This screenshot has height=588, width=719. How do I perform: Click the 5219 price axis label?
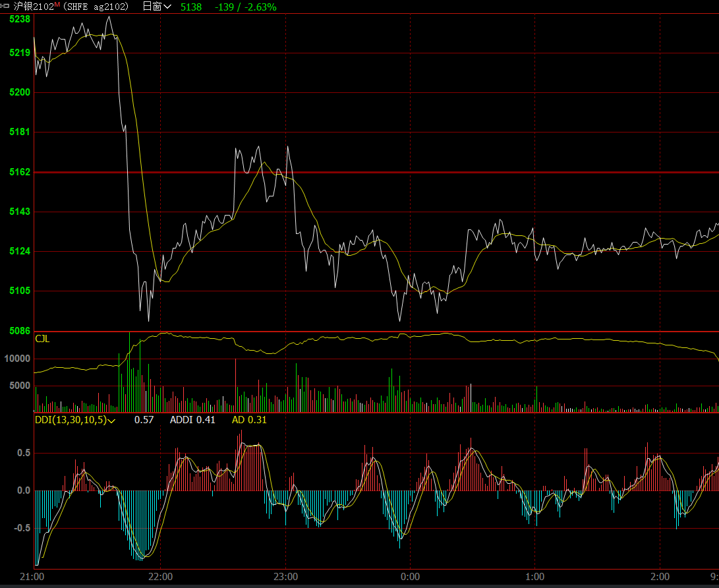pos(20,53)
